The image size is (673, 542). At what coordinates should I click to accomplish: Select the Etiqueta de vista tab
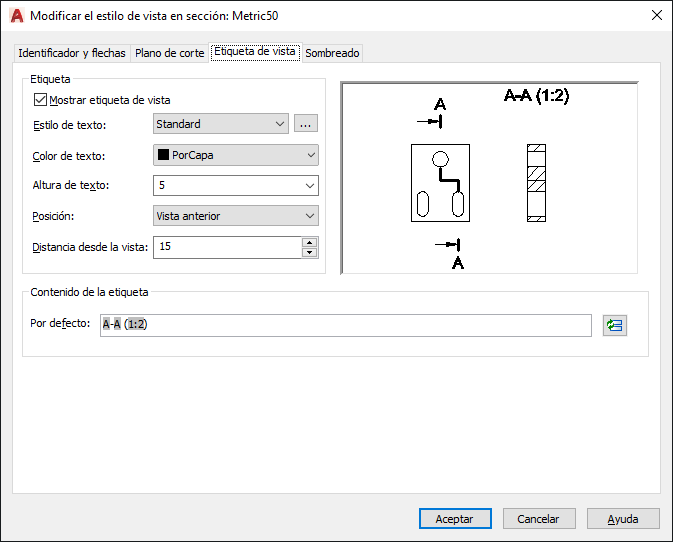[x=255, y=52]
